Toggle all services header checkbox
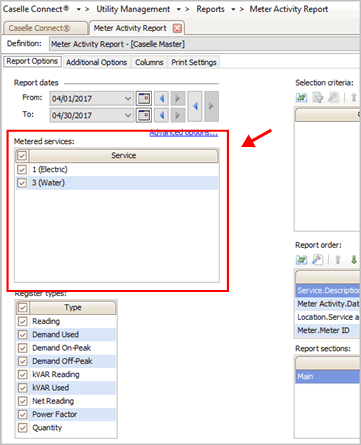The height and width of the screenshot is (445, 361). point(22,156)
